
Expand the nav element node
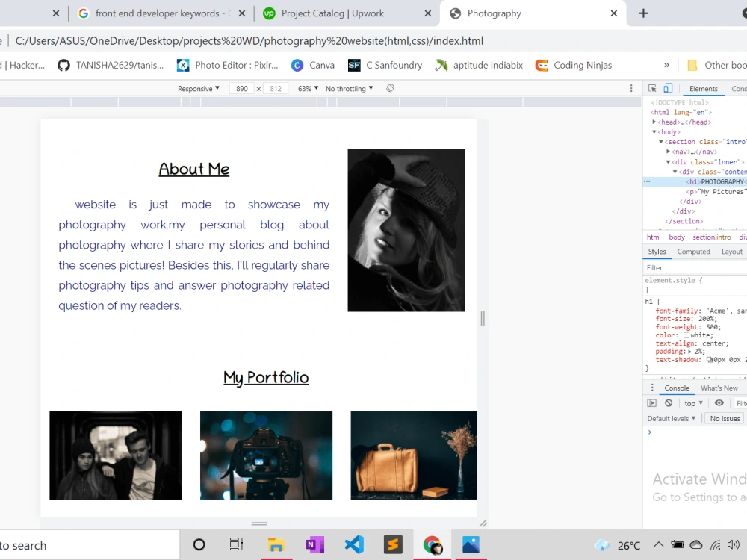tap(668, 152)
